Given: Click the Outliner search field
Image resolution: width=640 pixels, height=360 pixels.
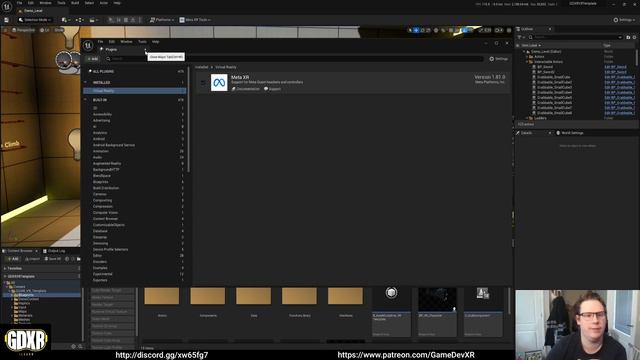Looking at the screenshot, I should 576,37.
